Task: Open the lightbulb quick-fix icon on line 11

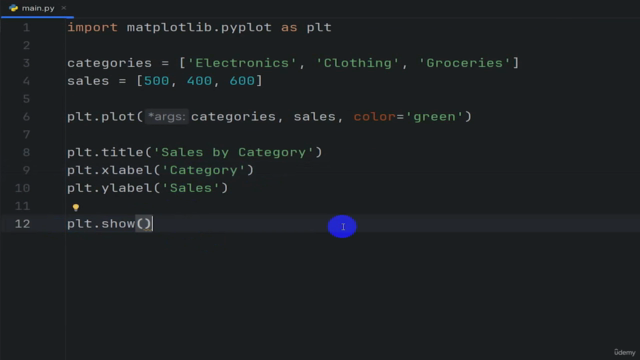Action: point(76,208)
